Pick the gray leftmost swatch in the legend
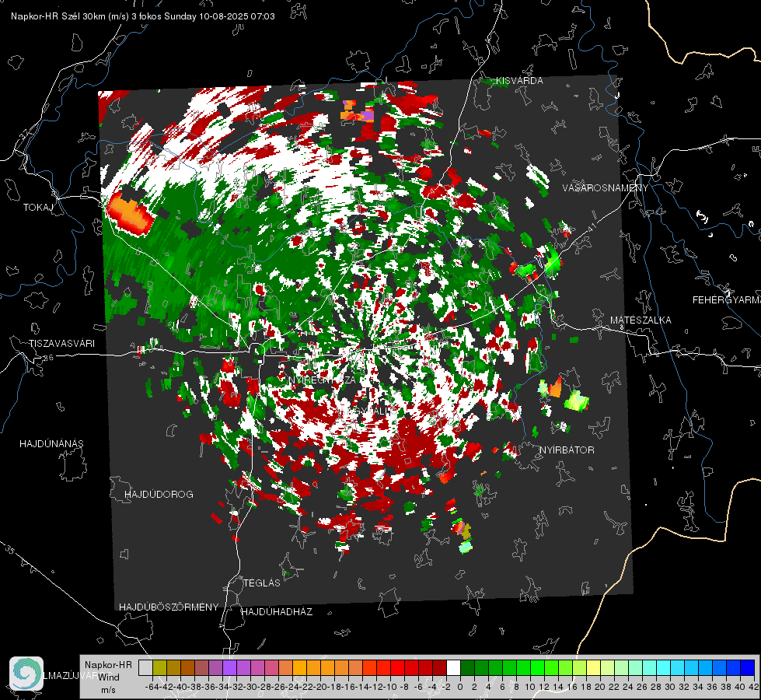This screenshot has width=761, height=700. tap(145, 667)
